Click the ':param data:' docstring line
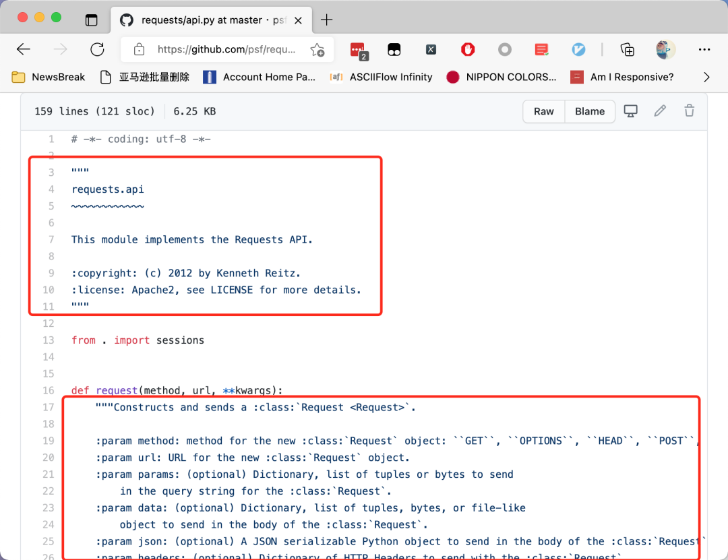 click(311, 507)
